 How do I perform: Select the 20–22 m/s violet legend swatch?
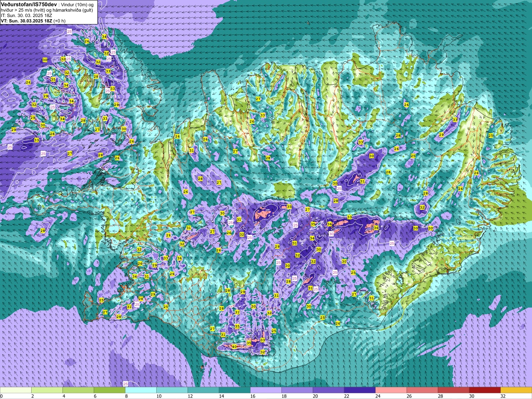[x=328, y=390]
